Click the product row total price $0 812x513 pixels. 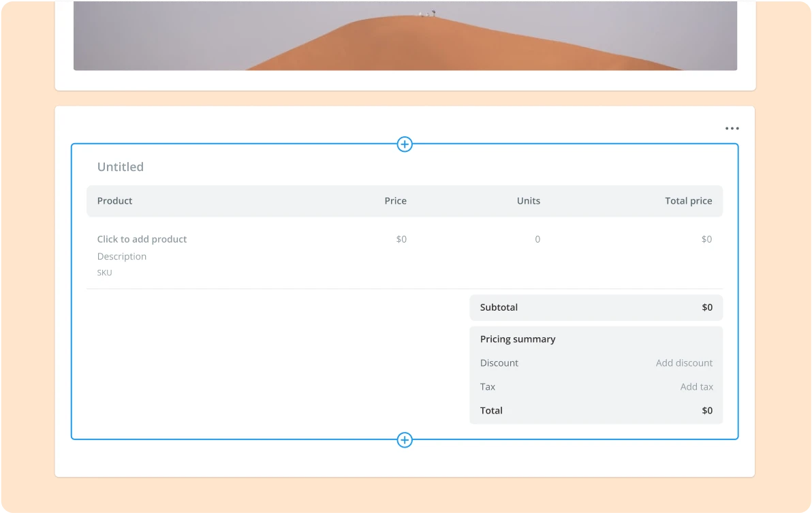coord(706,239)
